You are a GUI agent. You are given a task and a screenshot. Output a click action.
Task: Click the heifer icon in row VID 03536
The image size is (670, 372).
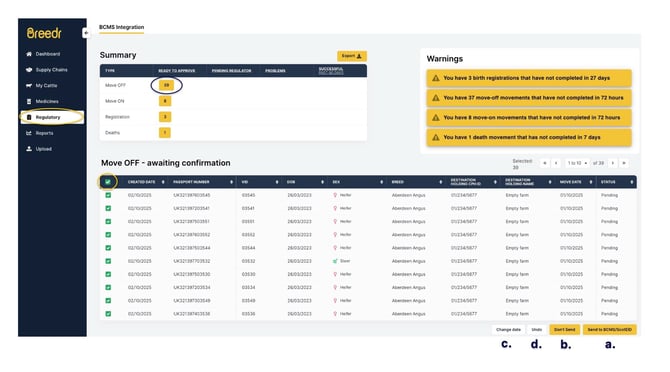coord(335,314)
